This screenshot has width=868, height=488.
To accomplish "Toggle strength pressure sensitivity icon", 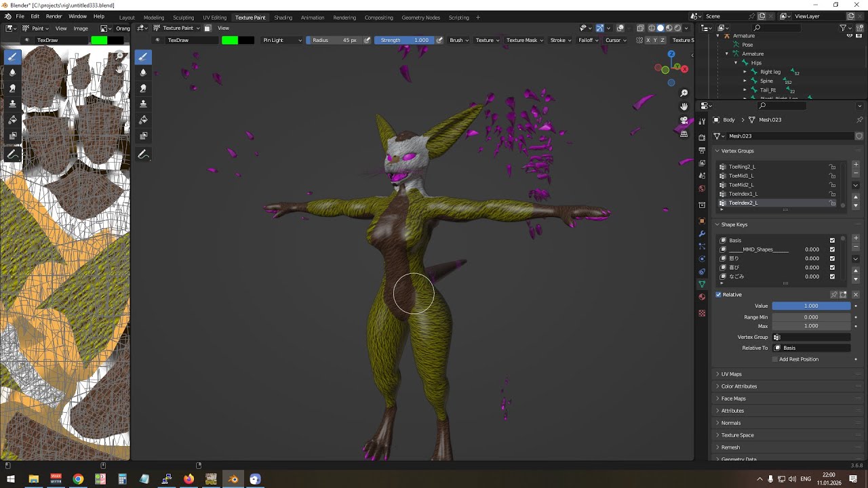I will (x=439, y=40).
